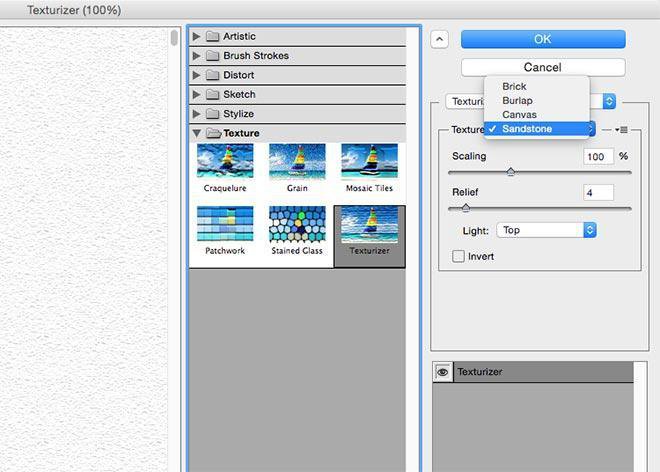Click the OK button

pyautogui.click(x=543, y=39)
